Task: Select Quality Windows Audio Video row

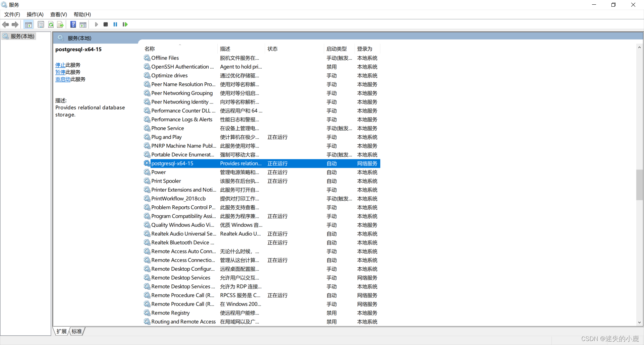Action: point(262,225)
